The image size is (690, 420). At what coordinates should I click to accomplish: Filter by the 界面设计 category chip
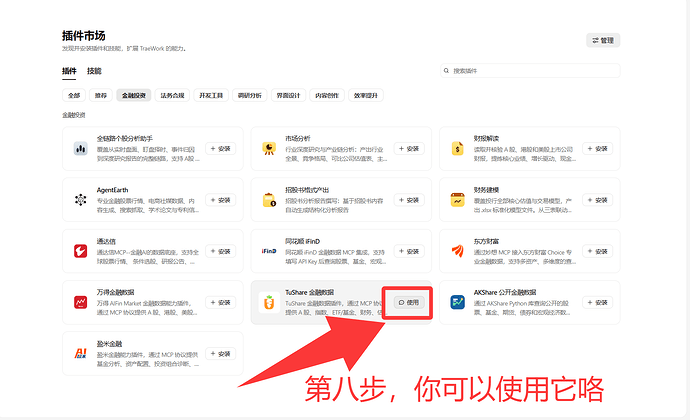288,95
